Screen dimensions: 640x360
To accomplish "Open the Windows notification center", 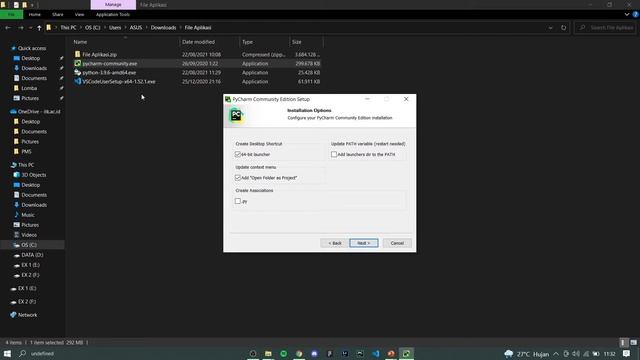I will coord(627,353).
